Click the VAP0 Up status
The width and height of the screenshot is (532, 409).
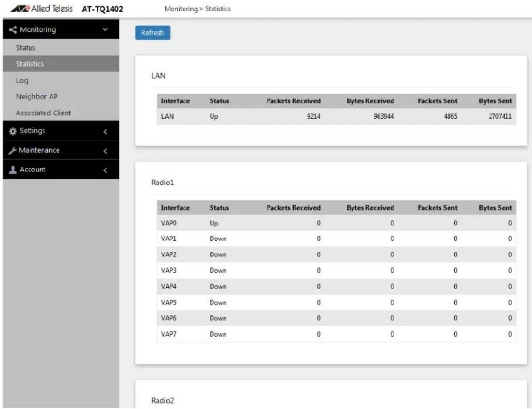coord(214,223)
